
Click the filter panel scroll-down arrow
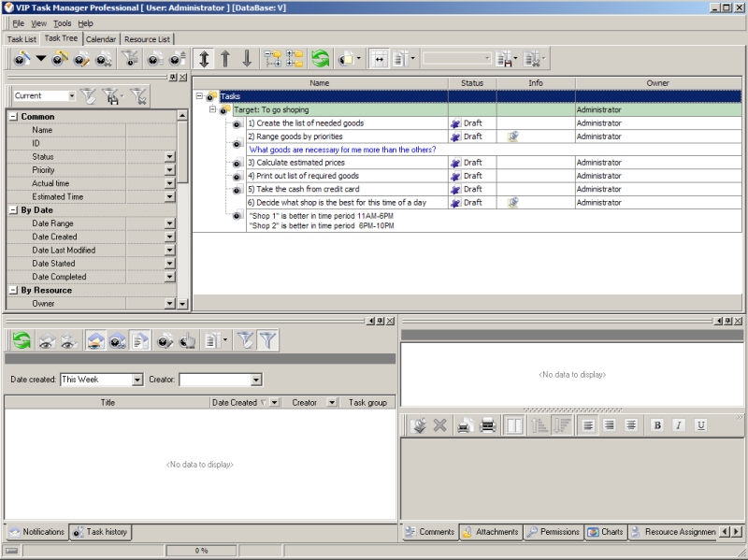tap(182, 304)
